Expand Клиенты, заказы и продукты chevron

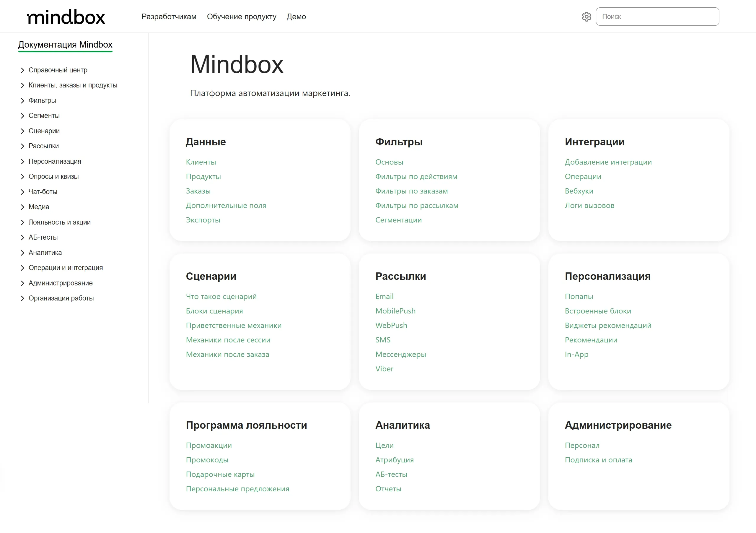(x=22, y=85)
